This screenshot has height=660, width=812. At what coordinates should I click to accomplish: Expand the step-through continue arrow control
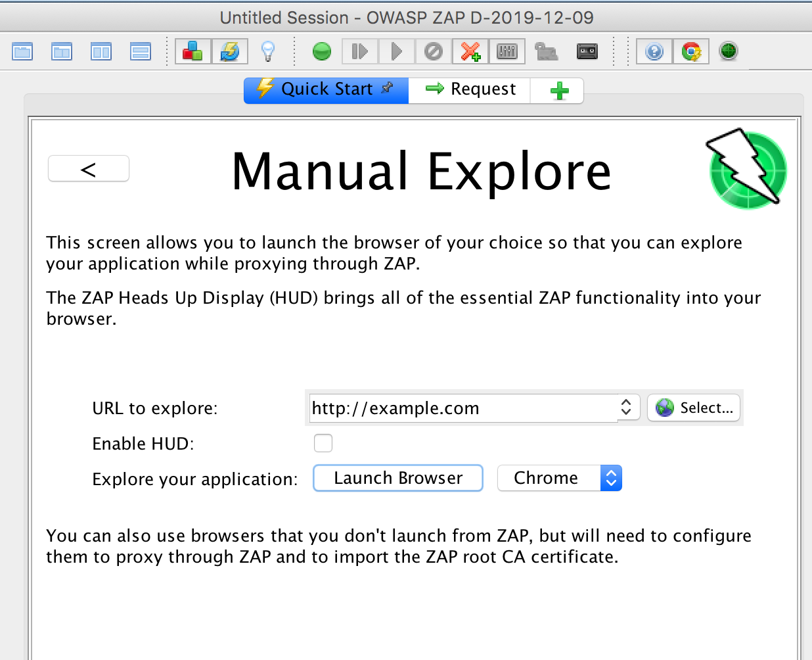[x=359, y=51]
